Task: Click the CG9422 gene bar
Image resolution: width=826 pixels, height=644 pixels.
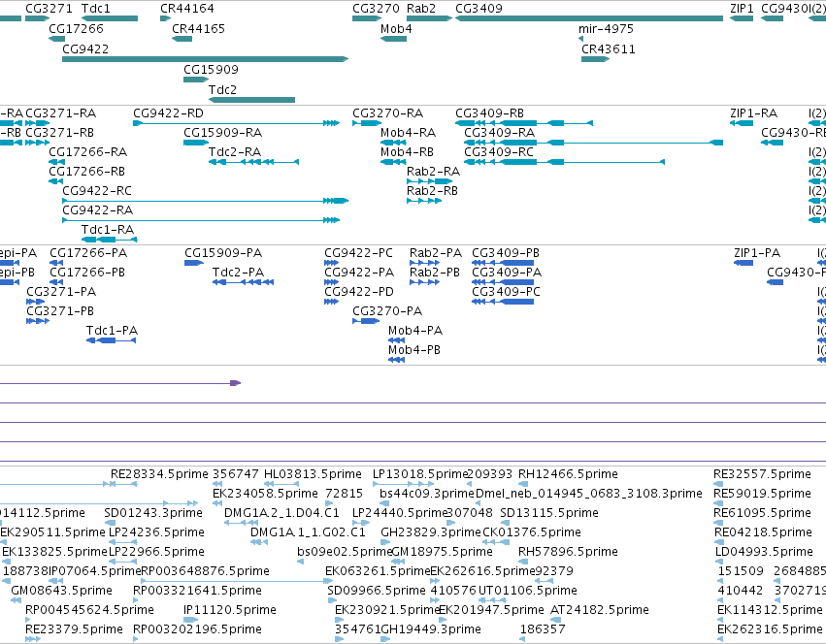Action: click(x=206, y=59)
